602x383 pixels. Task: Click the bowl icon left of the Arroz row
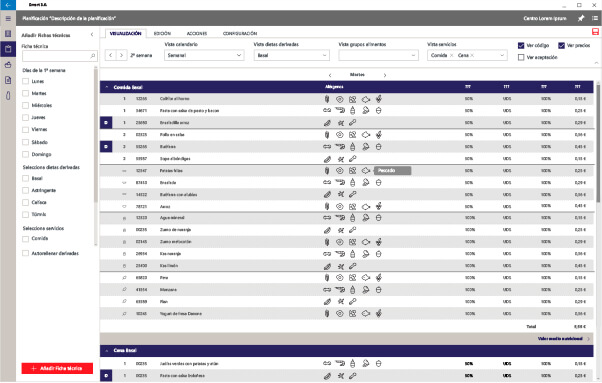[x=124, y=206]
